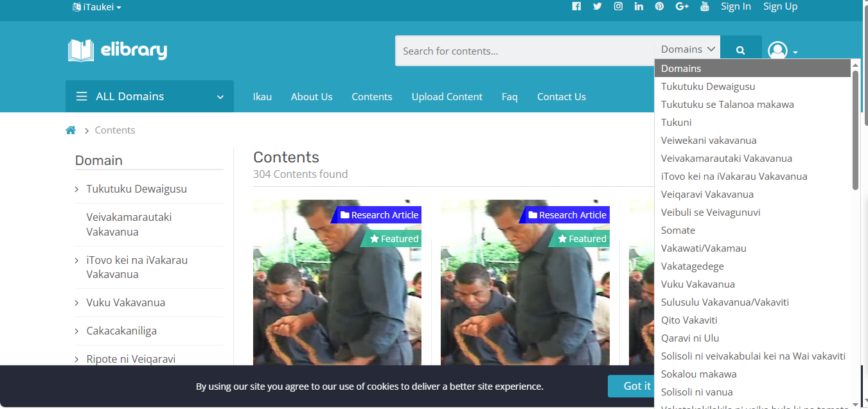Select Veivakamarautaki Vakavanua in dropdown list
This screenshot has height=409, width=868.
tap(752, 158)
